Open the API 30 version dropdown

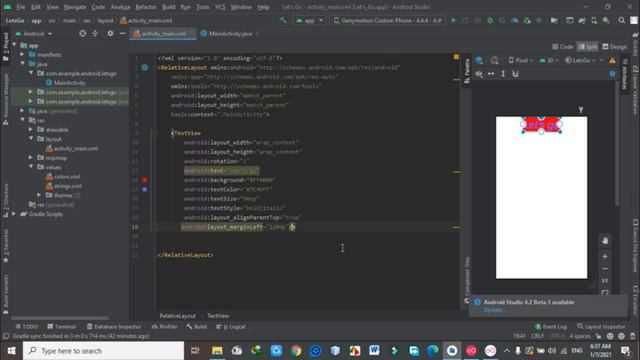coord(548,60)
